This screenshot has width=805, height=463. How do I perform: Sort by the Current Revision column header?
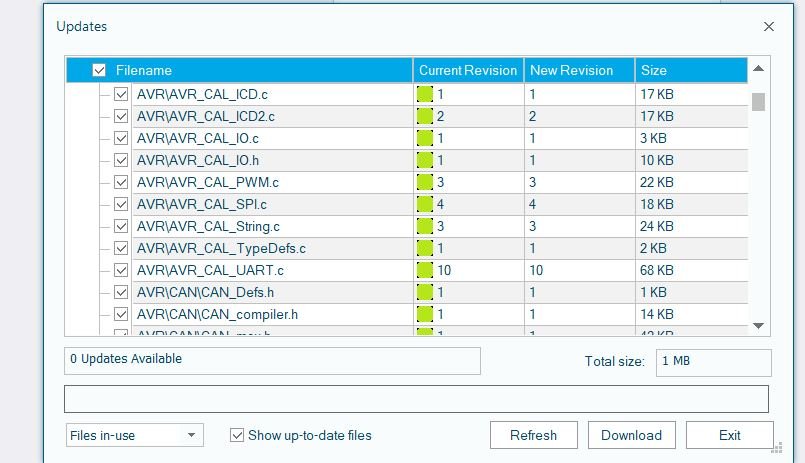468,70
